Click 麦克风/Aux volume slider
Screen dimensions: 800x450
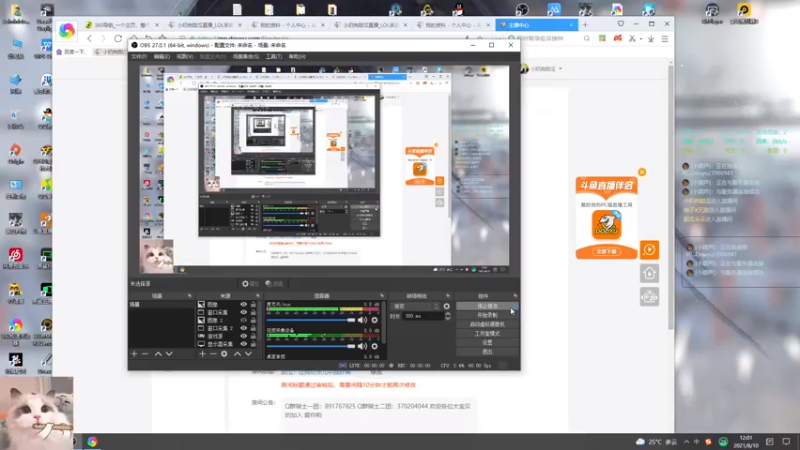coord(311,320)
